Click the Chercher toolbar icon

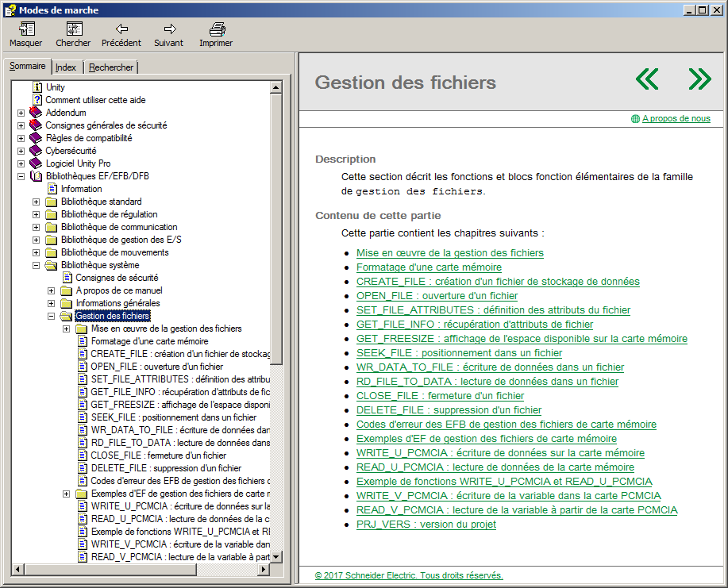[73, 30]
